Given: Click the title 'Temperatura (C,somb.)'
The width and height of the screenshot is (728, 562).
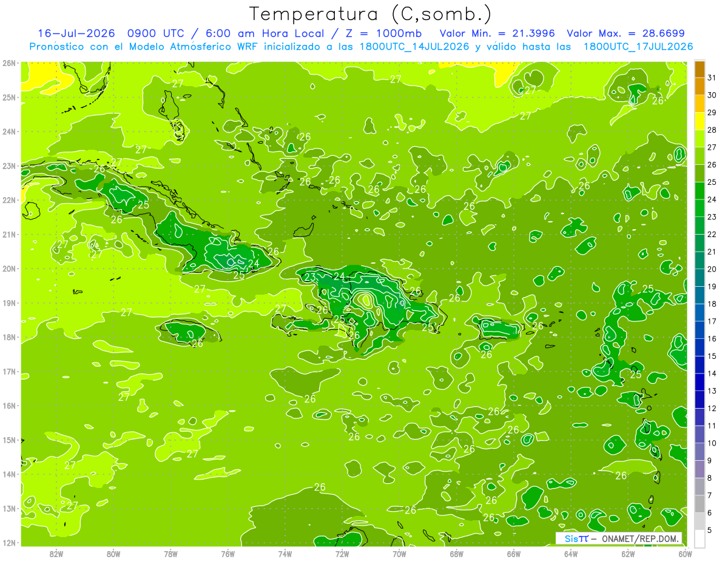Looking at the screenshot, I should point(371,14).
